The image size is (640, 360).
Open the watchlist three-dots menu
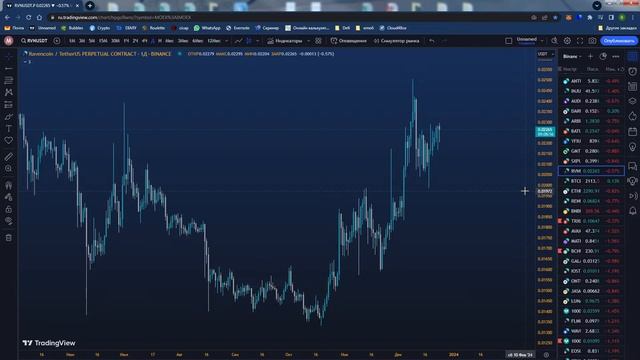pyautogui.click(x=616, y=56)
